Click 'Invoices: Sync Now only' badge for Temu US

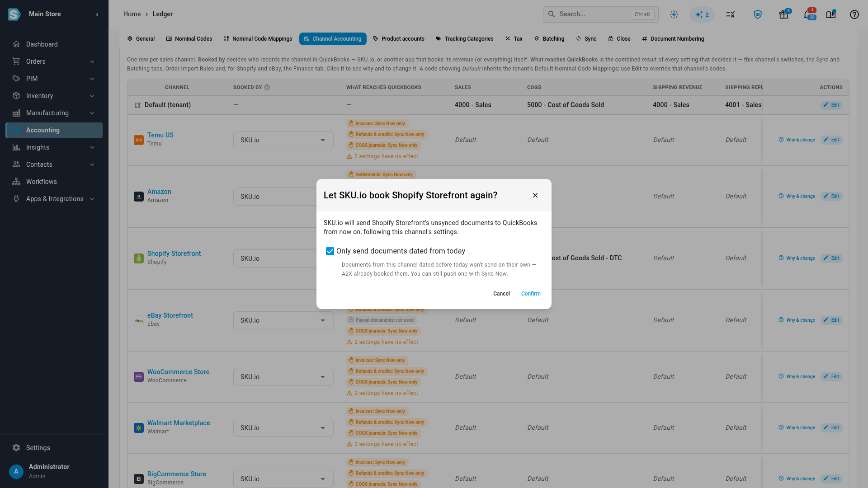click(x=377, y=123)
